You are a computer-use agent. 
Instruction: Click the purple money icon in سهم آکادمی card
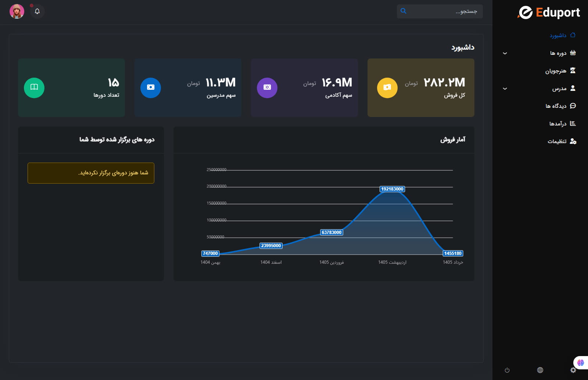click(267, 88)
